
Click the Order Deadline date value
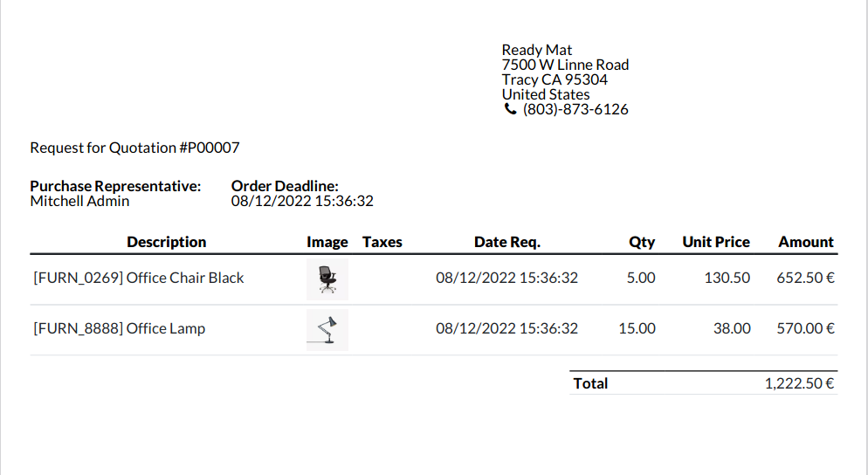coord(302,201)
